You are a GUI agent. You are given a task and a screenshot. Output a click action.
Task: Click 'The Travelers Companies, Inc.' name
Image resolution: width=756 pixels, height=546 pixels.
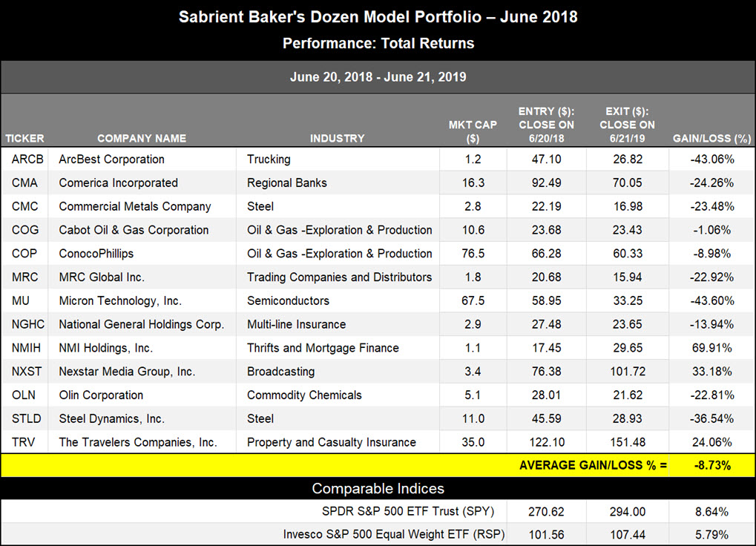tap(138, 442)
